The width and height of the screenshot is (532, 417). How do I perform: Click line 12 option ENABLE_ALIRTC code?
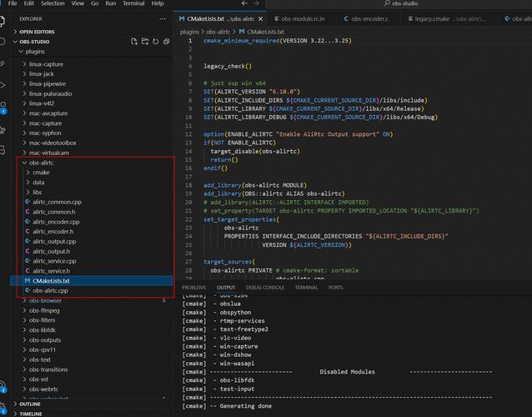tap(298, 134)
